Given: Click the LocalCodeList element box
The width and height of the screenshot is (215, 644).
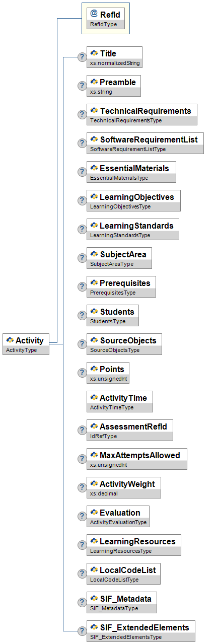Looking at the screenshot, I should 124,574.
